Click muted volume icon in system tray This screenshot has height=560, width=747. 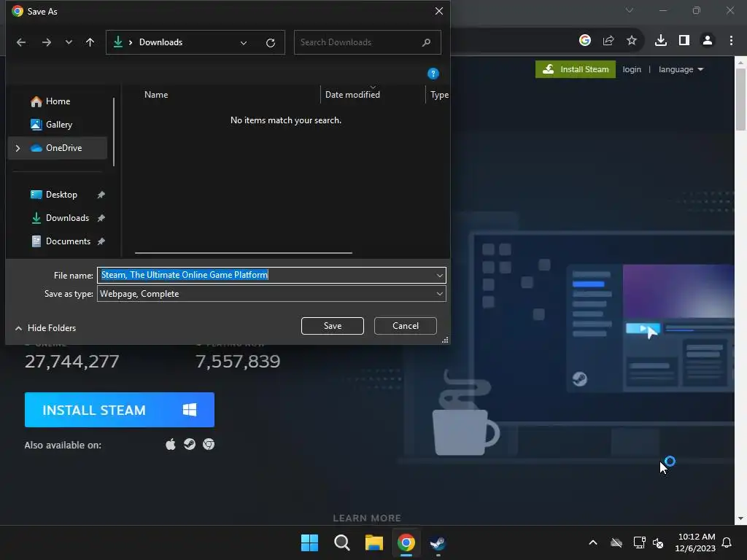[x=659, y=542]
